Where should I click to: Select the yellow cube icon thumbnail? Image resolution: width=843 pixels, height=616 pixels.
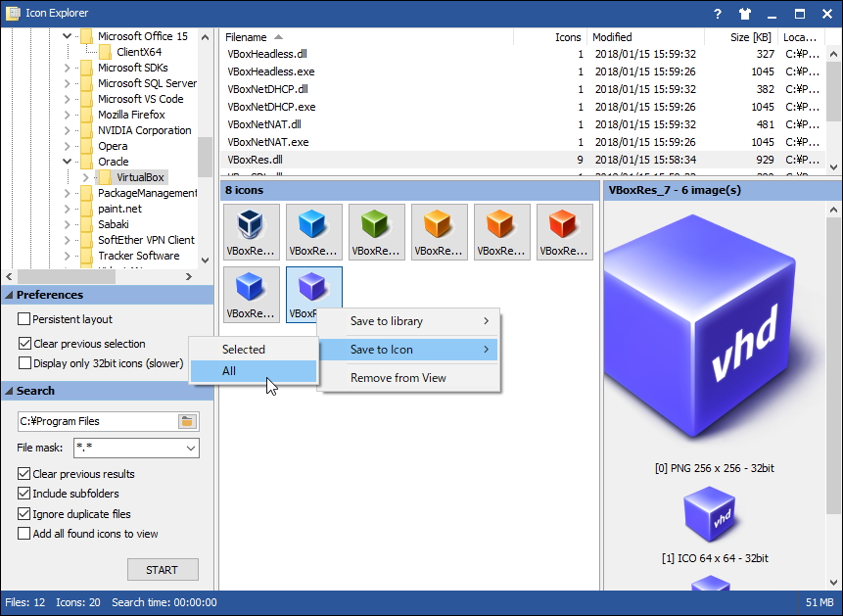click(x=440, y=232)
